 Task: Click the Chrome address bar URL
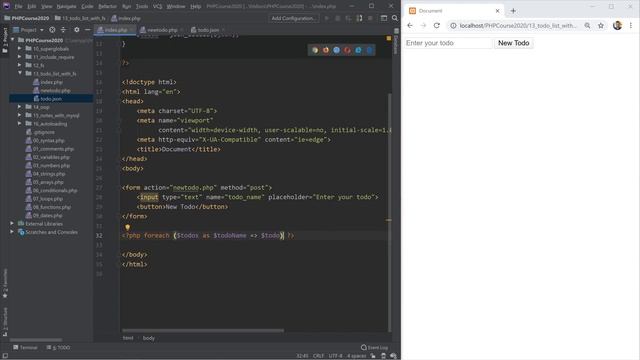click(x=518, y=25)
